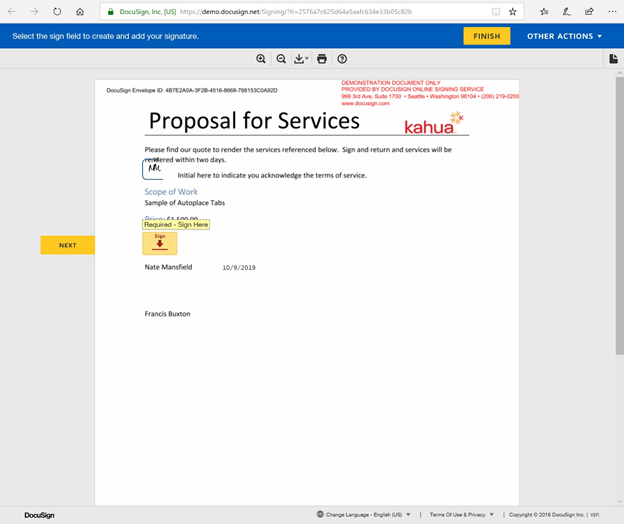Image resolution: width=624 pixels, height=524 pixels.
Task: Add this page to favorites
Action: click(x=513, y=11)
